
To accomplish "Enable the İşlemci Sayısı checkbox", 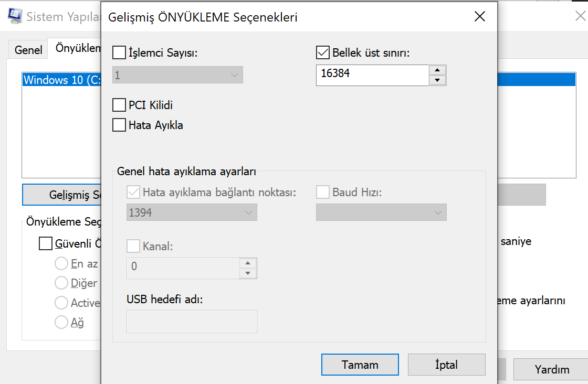I will click(x=119, y=52).
